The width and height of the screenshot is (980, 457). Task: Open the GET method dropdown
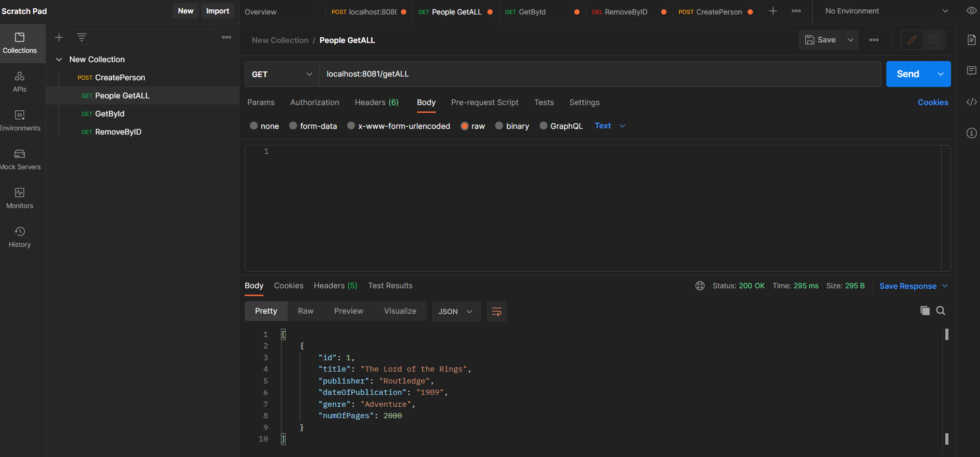coord(282,74)
